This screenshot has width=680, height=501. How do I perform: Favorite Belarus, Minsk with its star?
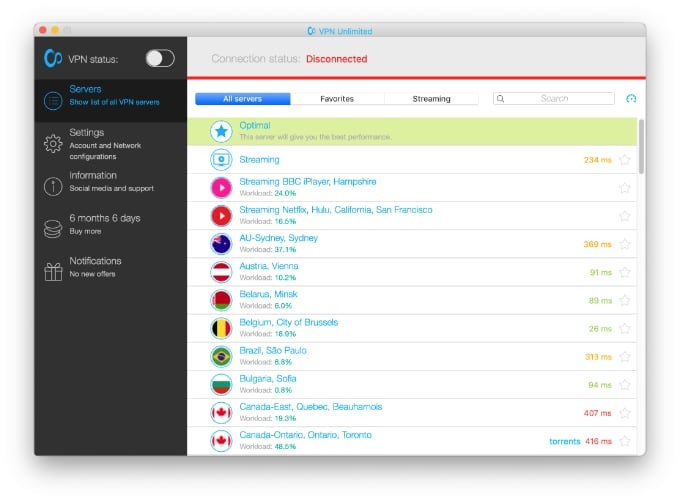coord(624,300)
